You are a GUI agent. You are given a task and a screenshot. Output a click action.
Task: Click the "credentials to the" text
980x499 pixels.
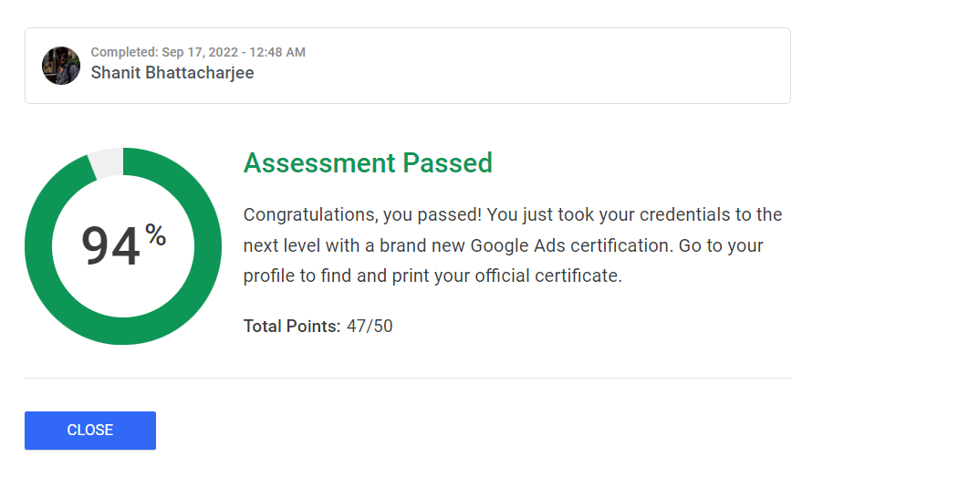(711, 215)
